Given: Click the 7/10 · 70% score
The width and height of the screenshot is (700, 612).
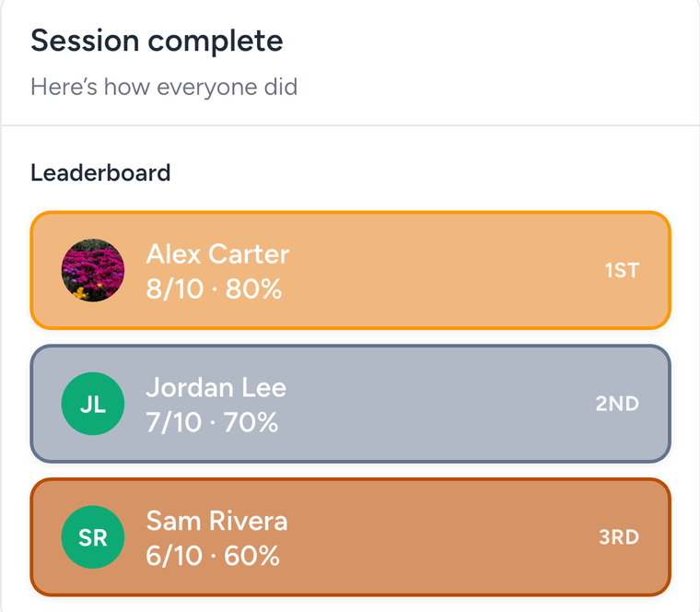Looking at the screenshot, I should coord(212,422).
